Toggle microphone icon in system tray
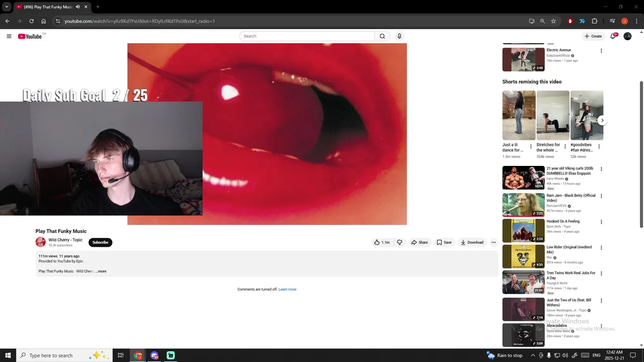 (549, 355)
